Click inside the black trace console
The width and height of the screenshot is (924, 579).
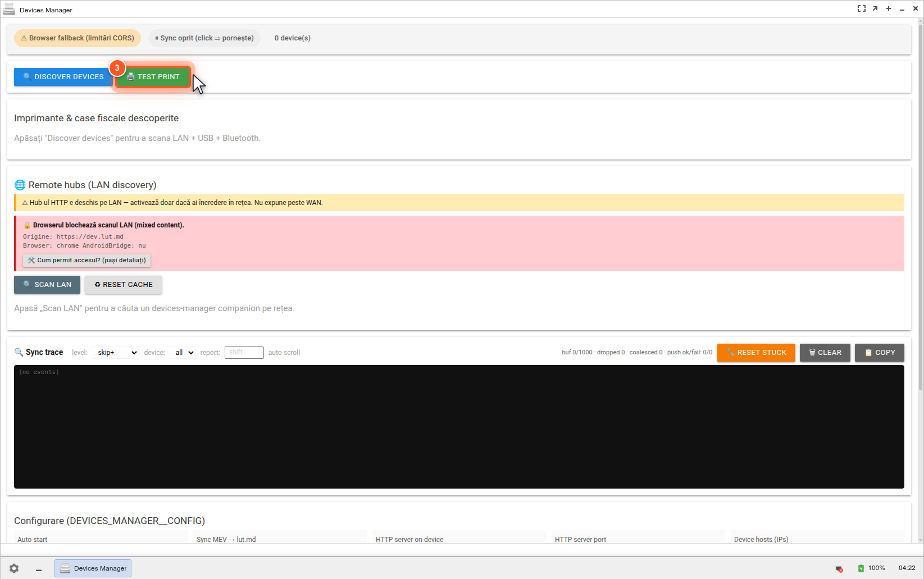(459, 427)
